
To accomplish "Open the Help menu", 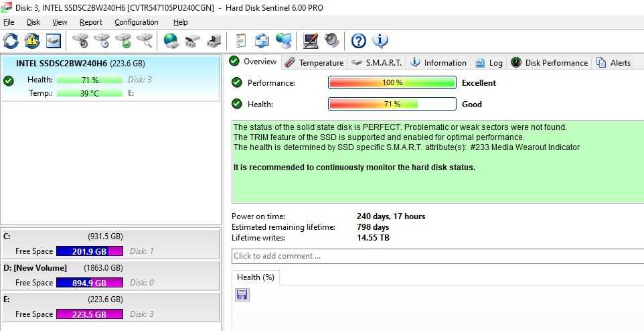I will click(180, 22).
